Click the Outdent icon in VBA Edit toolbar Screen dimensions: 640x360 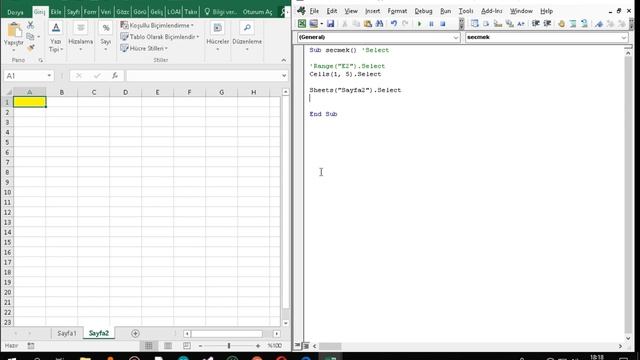[547, 24]
